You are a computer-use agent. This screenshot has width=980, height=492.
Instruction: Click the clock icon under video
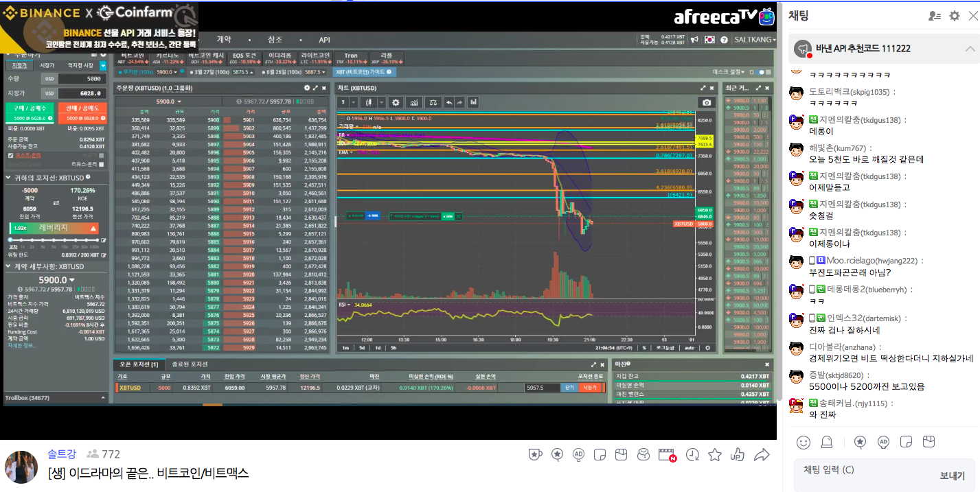pos(692,454)
